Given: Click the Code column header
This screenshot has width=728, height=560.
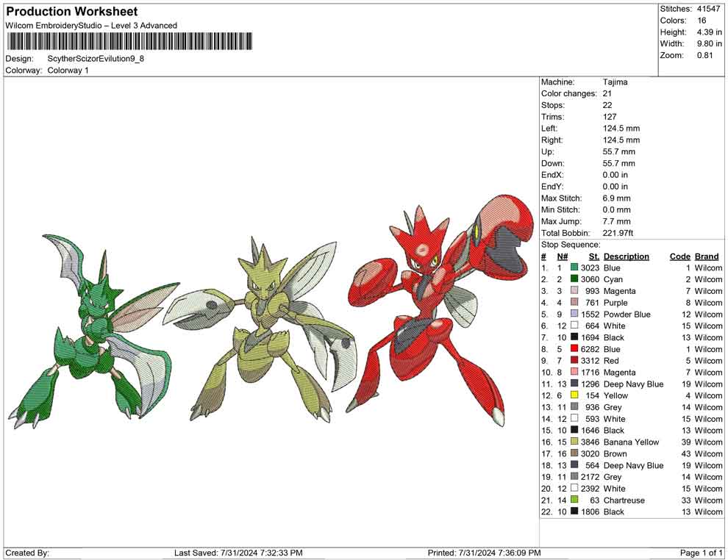Looking at the screenshot, I should [679, 256].
